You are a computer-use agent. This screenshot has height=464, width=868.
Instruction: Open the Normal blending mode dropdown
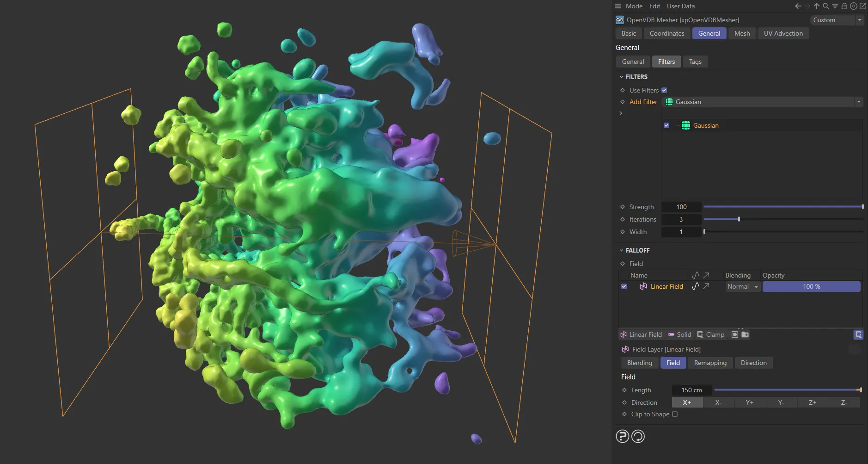[x=742, y=286]
